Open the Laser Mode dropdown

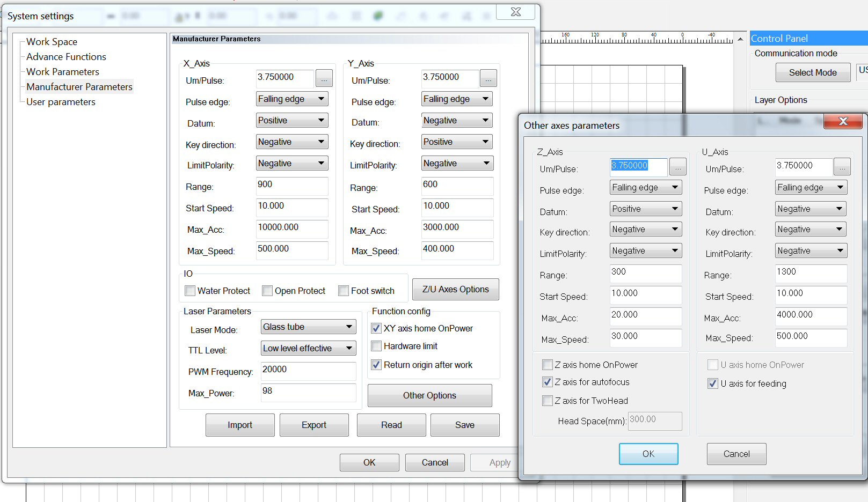[308, 327]
